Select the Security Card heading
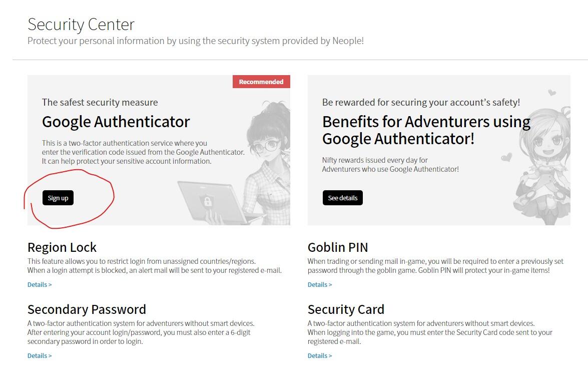Viewport: 588px width, 380px height. pos(346,309)
